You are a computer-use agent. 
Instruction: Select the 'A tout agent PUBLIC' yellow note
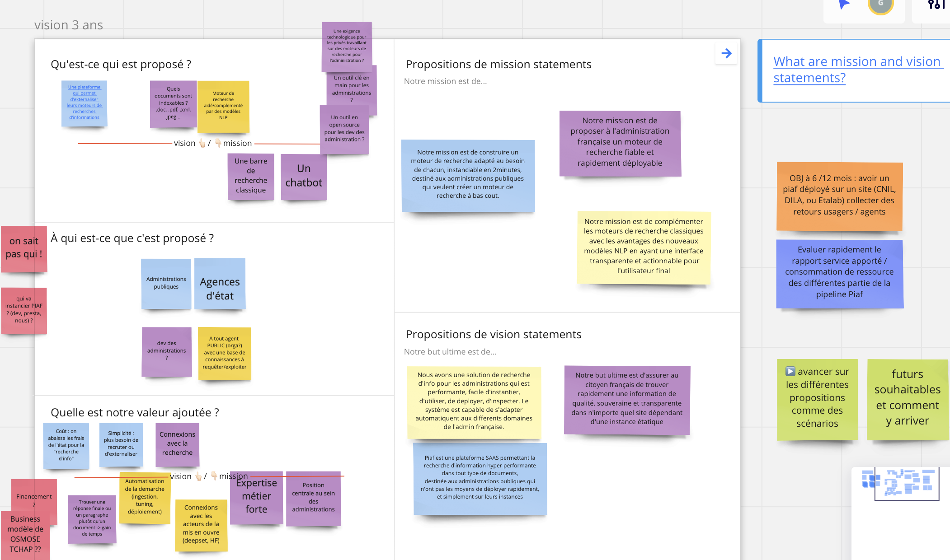click(225, 353)
